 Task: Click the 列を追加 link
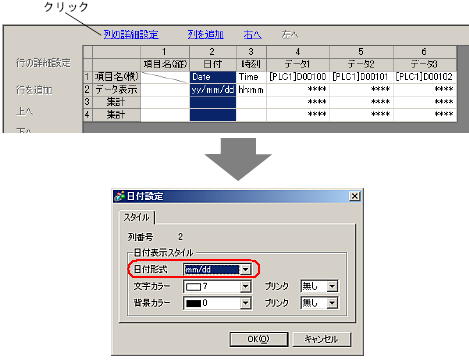[205, 34]
